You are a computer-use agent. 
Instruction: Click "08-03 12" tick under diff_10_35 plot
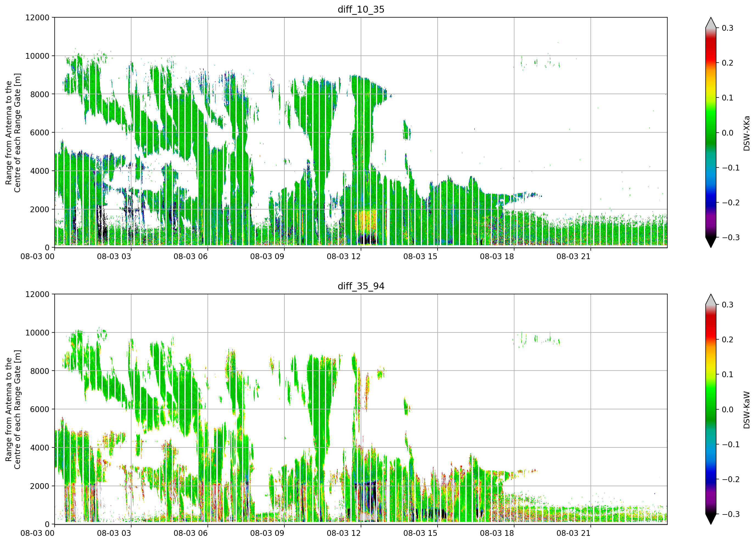click(x=344, y=256)
